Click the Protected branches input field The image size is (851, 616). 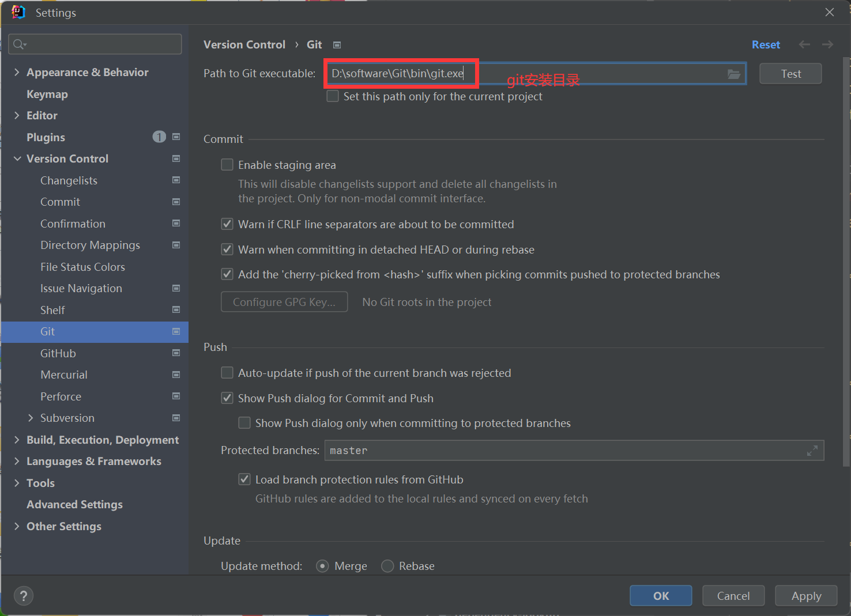574,451
